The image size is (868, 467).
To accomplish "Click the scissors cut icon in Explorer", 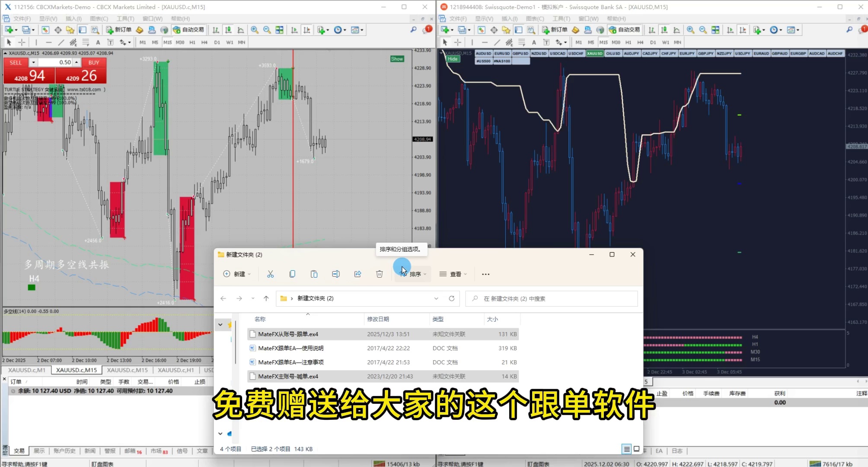I will click(x=271, y=274).
